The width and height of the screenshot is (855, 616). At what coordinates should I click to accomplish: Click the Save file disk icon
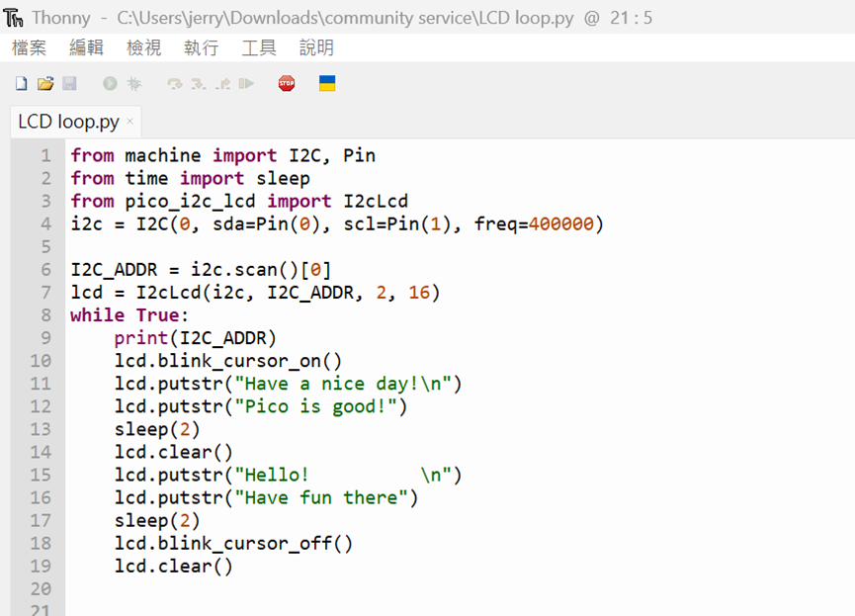[69, 83]
